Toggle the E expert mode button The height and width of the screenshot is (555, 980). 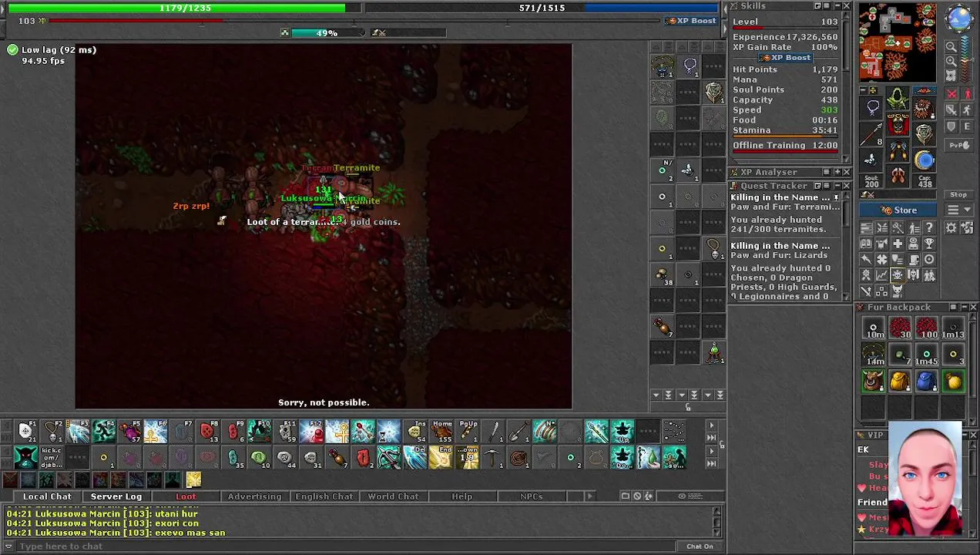coord(967,126)
